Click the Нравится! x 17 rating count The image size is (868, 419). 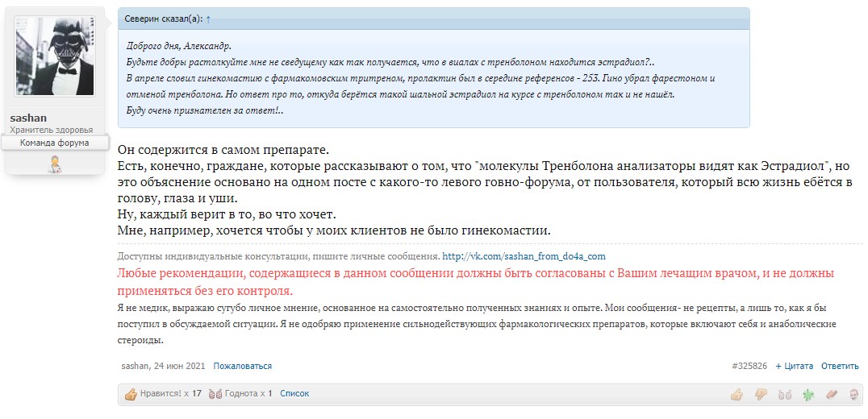pyautogui.click(x=163, y=394)
